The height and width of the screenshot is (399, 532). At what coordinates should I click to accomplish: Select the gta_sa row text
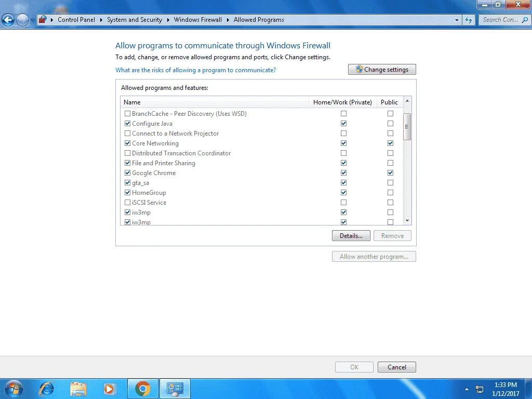pyautogui.click(x=140, y=183)
